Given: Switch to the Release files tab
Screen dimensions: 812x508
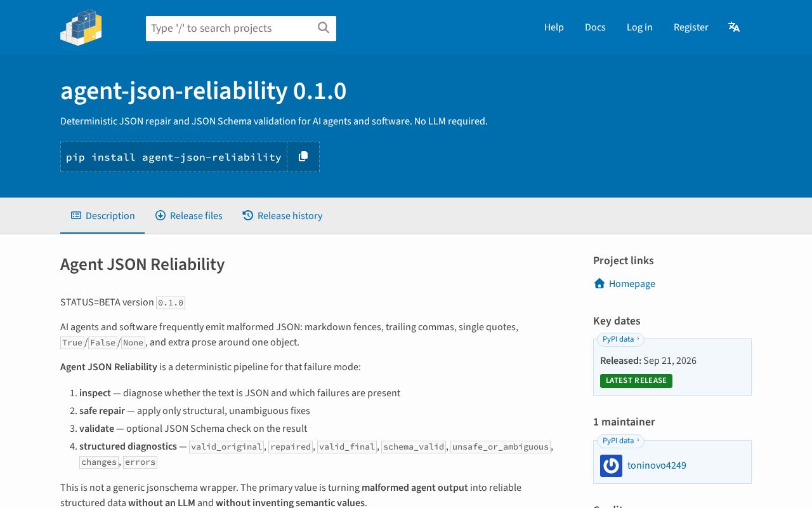Looking at the screenshot, I should click(189, 216).
